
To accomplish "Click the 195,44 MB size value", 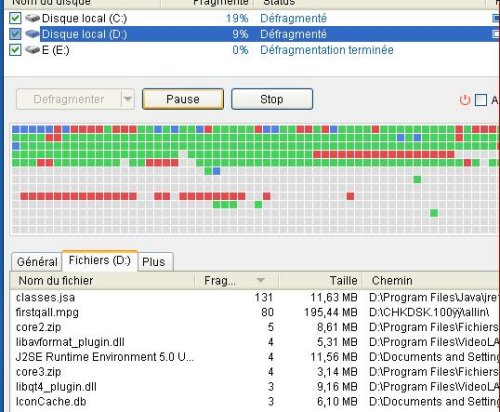I will click(331, 312).
